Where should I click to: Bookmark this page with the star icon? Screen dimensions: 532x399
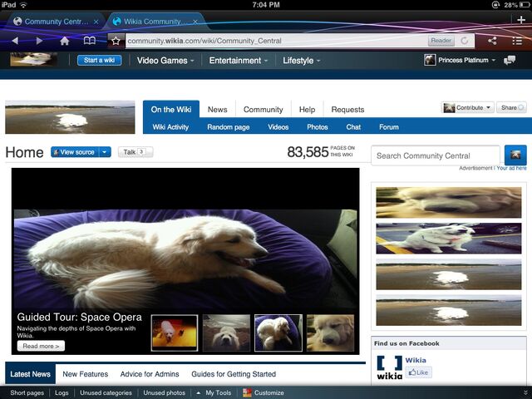pos(116,41)
